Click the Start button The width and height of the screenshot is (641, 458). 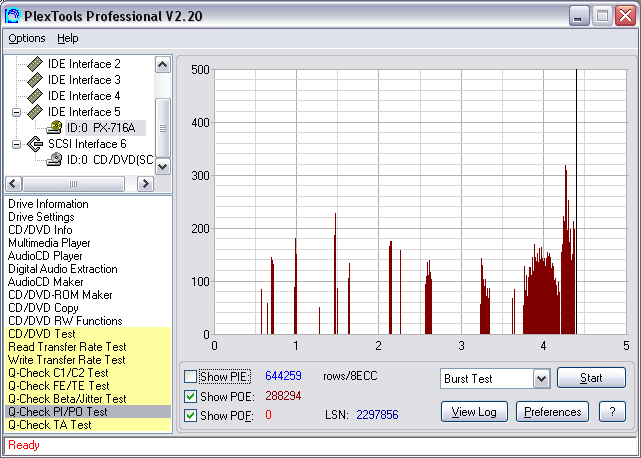[x=591, y=378]
